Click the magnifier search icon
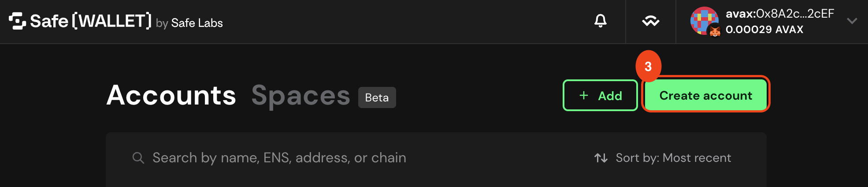The height and width of the screenshot is (187, 868). coord(138,158)
